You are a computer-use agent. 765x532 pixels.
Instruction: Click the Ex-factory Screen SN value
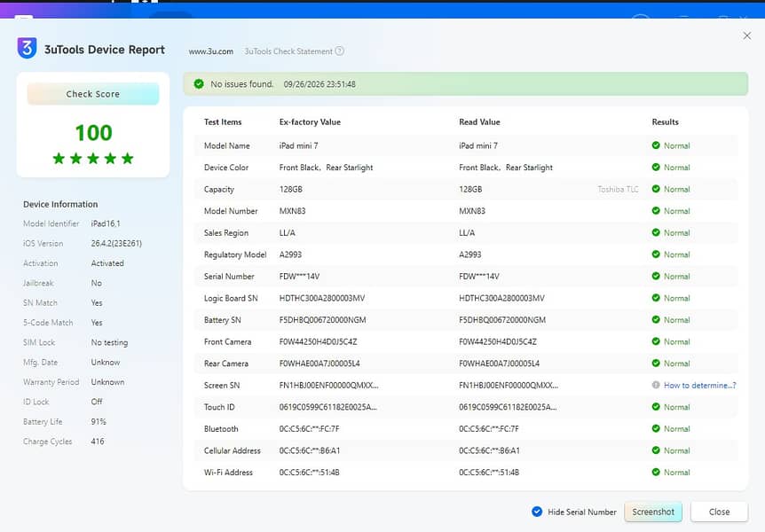coord(329,385)
